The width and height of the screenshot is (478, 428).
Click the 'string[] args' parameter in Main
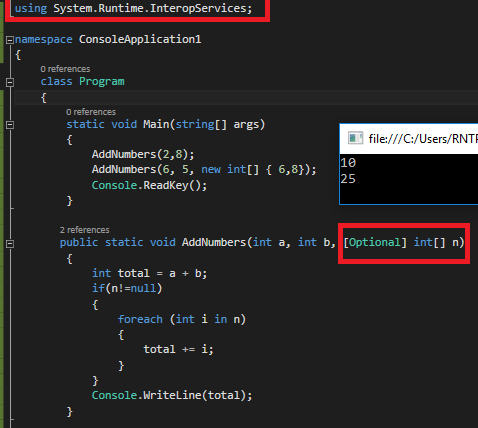[x=217, y=124]
